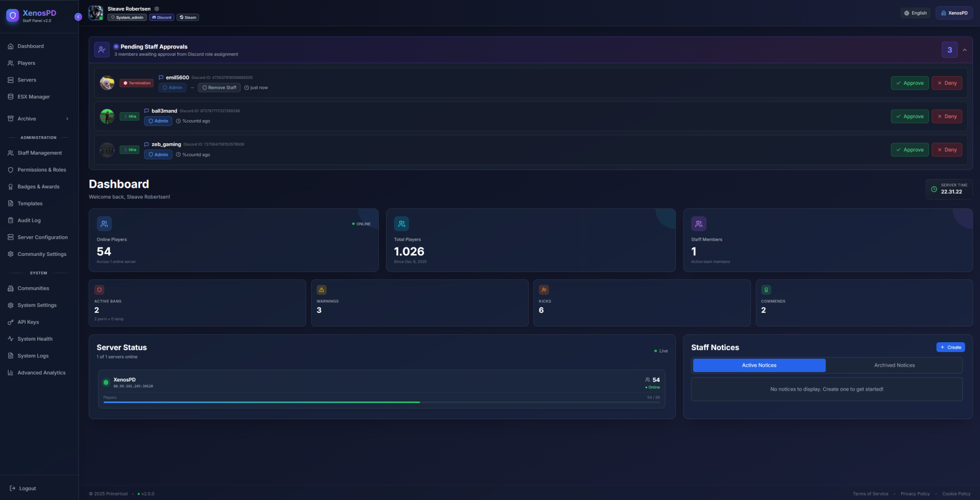Create a new staff notice
This screenshot has height=500, width=980.
(951, 348)
